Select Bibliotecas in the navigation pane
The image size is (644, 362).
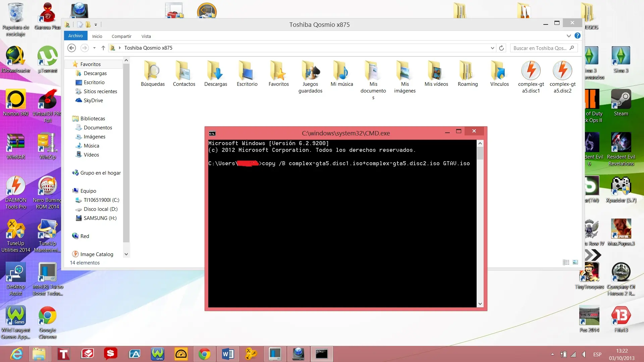click(x=93, y=118)
